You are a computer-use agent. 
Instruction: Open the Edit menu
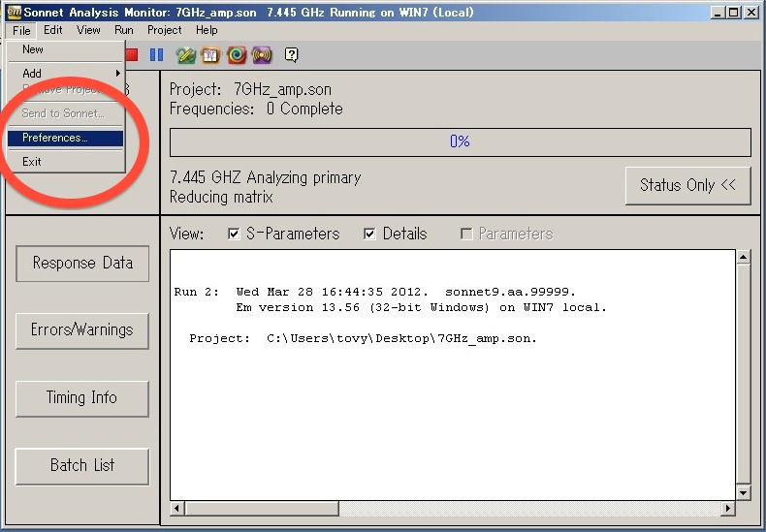pyautogui.click(x=52, y=30)
